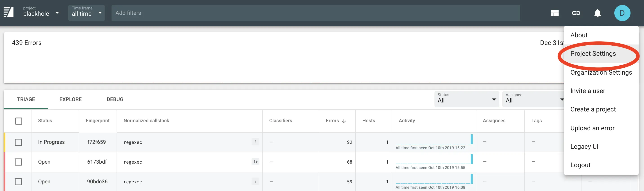Viewport: 644px width, 191px height.
Task: Click the Add filters input field
Action: (x=315, y=13)
